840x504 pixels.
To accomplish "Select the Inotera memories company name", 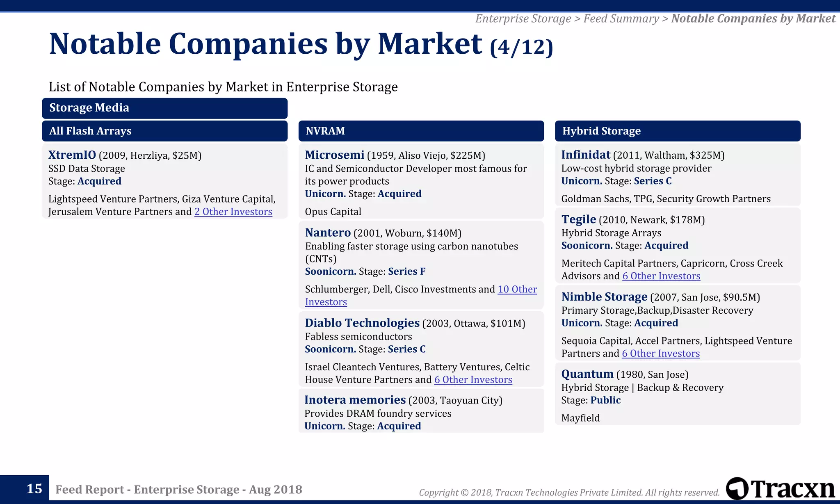I will [x=355, y=399].
